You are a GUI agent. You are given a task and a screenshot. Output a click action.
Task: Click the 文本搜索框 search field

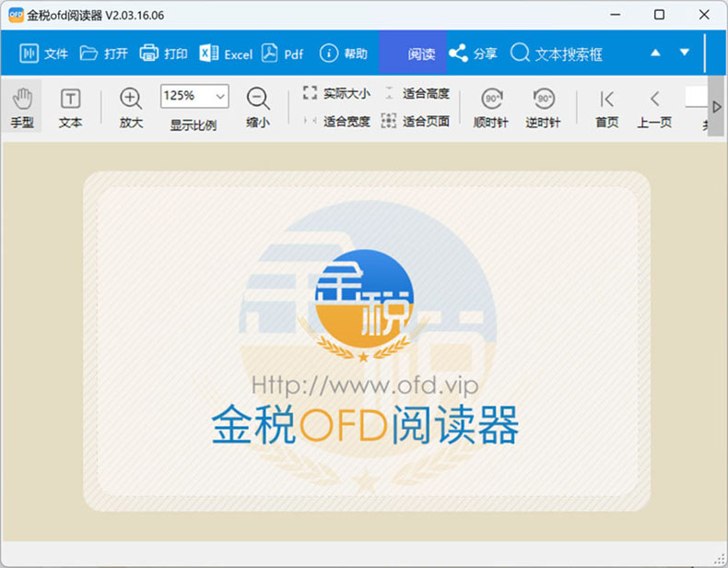(569, 53)
